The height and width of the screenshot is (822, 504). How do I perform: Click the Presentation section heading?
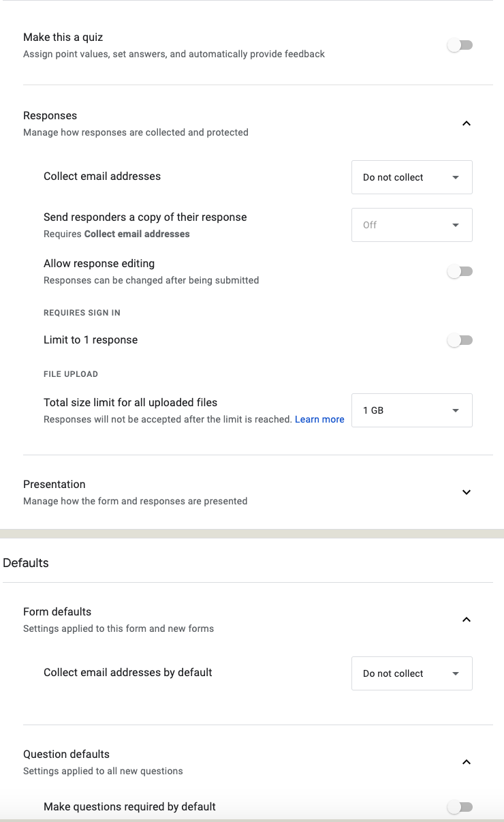(54, 485)
